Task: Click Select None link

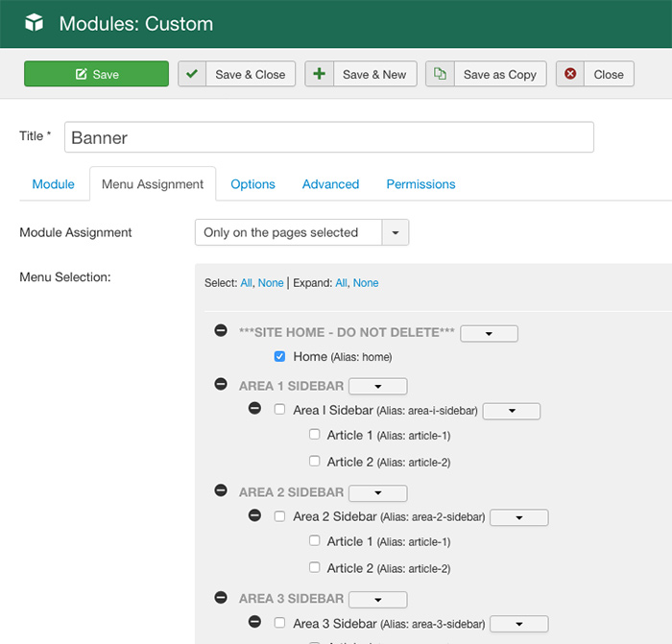Action: [x=271, y=283]
